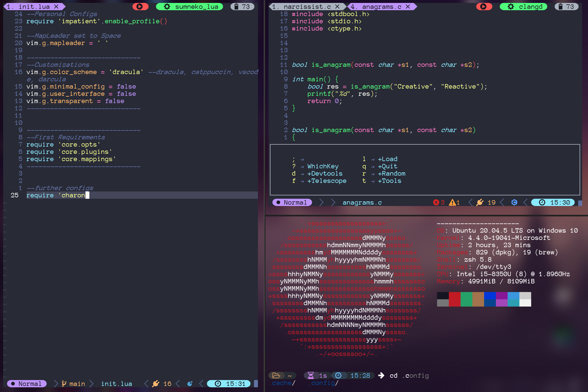Click the C filetype icon in anagrams statusline

(x=514, y=202)
